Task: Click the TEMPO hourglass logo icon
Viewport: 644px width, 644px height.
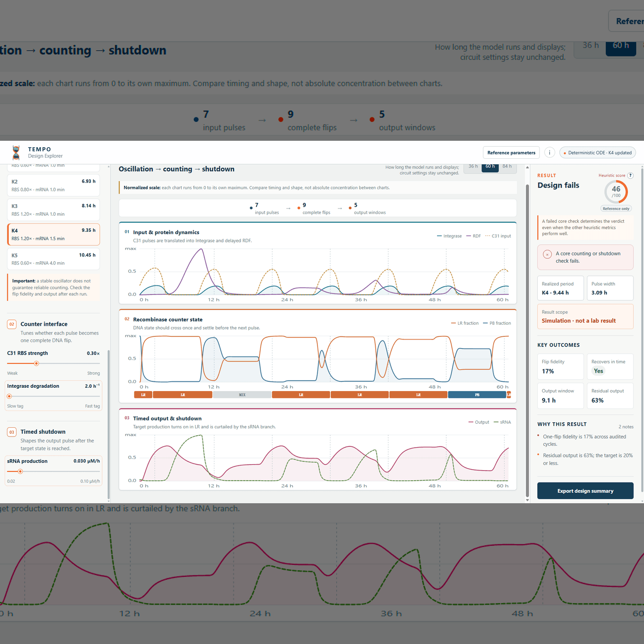Action: coord(16,152)
